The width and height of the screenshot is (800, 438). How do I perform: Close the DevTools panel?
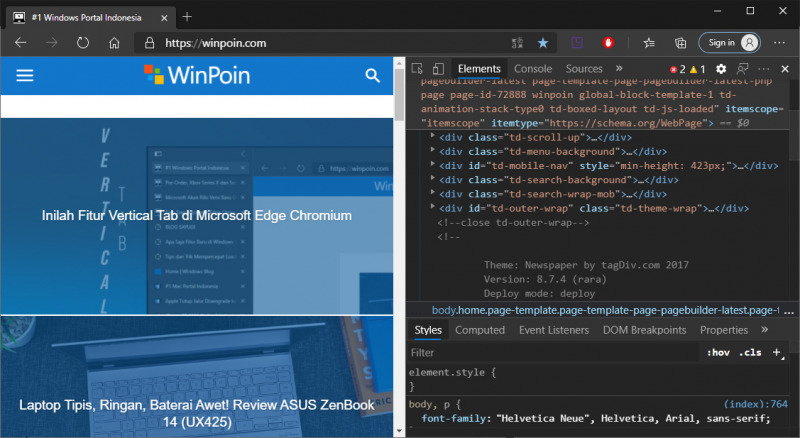coord(785,69)
